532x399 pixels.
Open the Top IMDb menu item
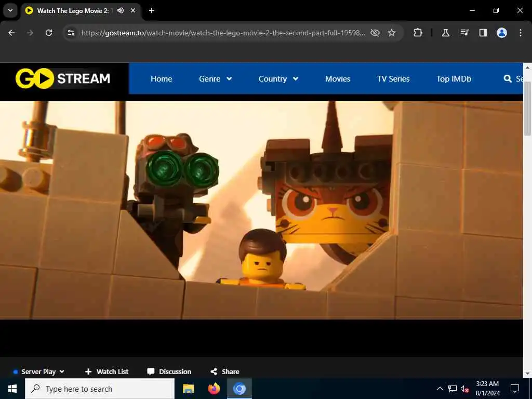click(454, 79)
